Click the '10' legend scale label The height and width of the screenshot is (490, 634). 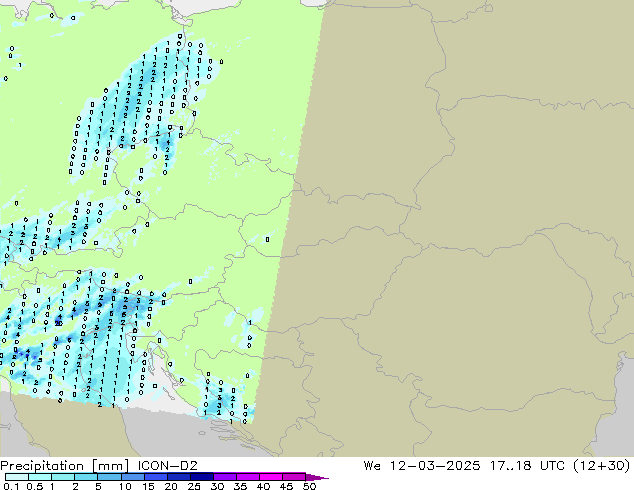pyautogui.click(x=125, y=486)
